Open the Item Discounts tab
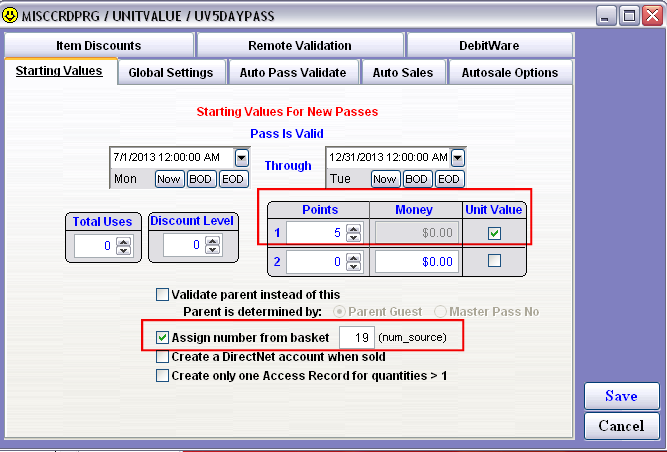Screen dimensions: 667x452 99,45
